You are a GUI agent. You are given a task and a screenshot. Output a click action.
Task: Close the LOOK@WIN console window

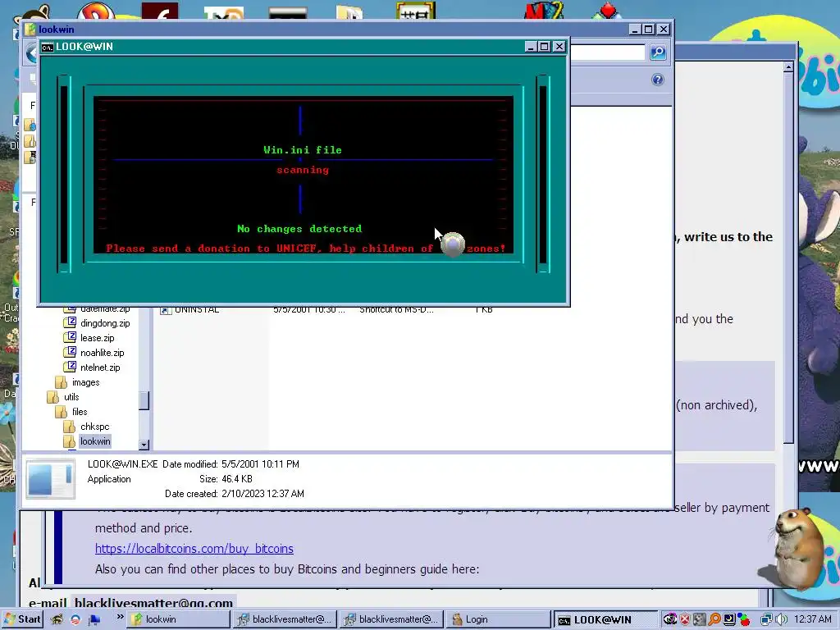coord(559,47)
